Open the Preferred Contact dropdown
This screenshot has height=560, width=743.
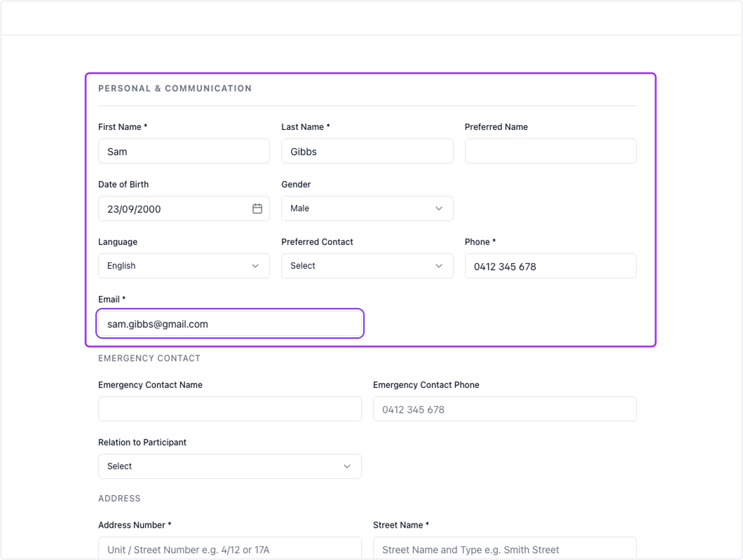pos(367,266)
